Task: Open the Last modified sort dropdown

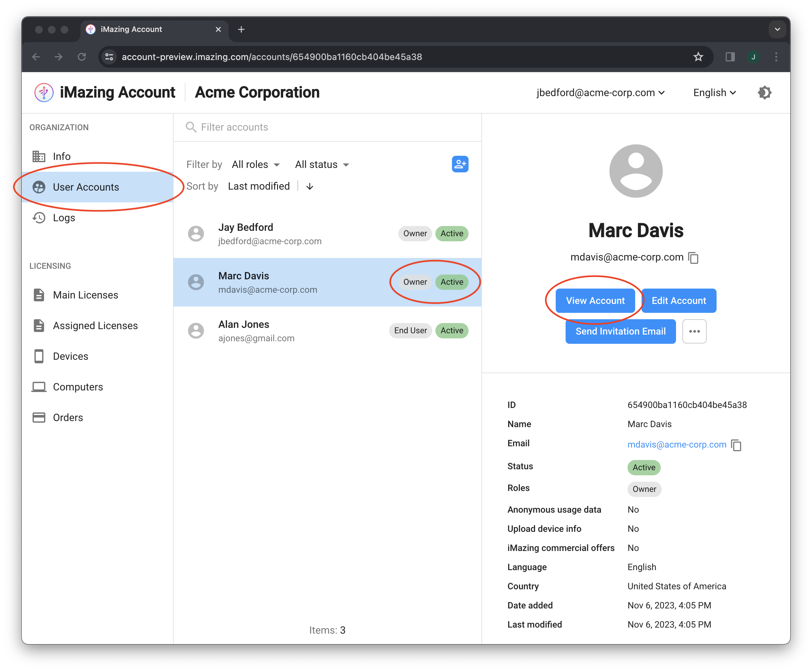Action: pyautogui.click(x=259, y=186)
